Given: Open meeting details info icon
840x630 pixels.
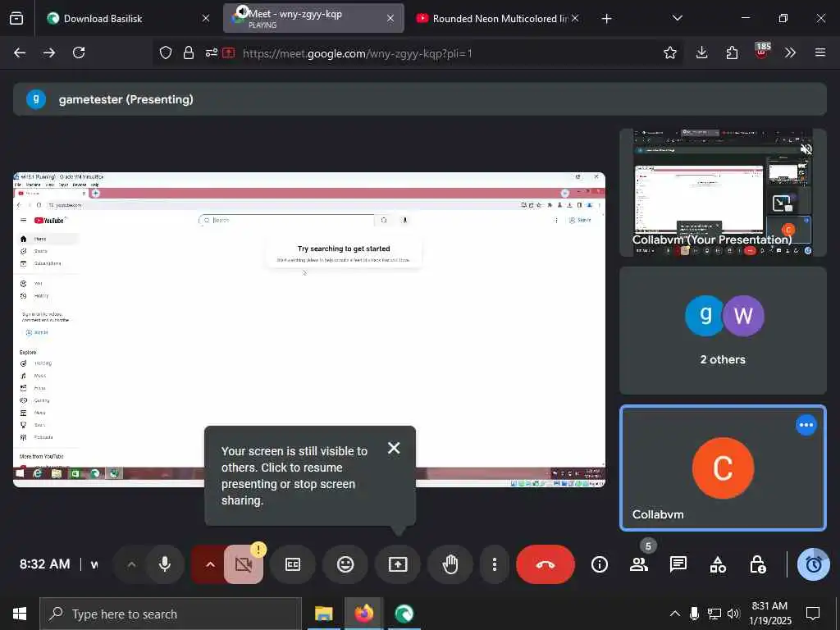Looking at the screenshot, I should coord(600,564).
